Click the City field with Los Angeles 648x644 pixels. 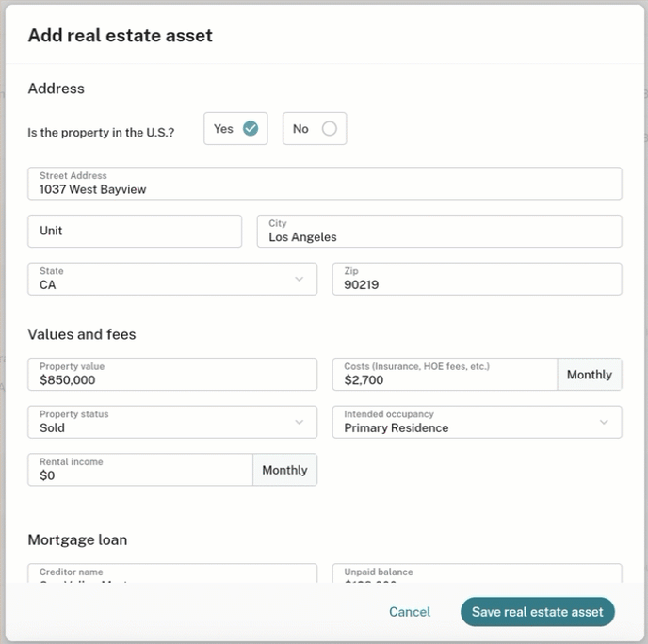point(439,231)
